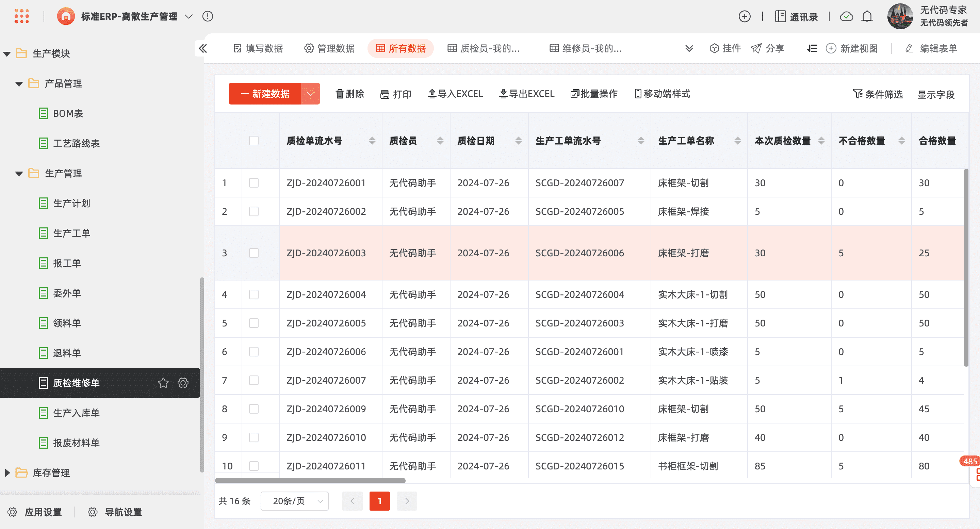Open the 质检员-我的... view tab
This screenshot has height=529, width=980.
point(484,48)
